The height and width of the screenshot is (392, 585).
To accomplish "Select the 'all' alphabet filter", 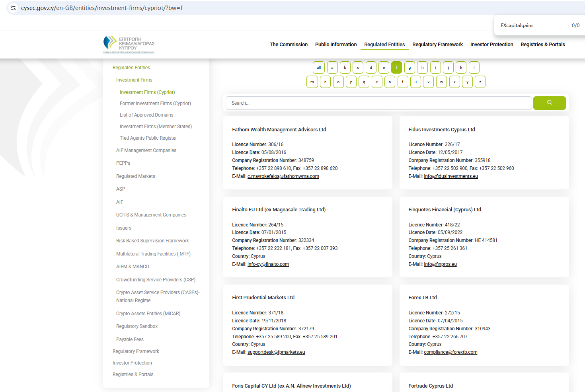I will (319, 68).
